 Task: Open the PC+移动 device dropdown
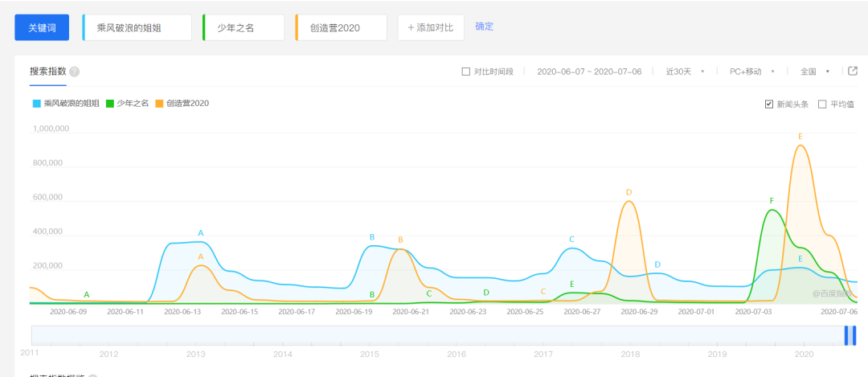coord(751,72)
